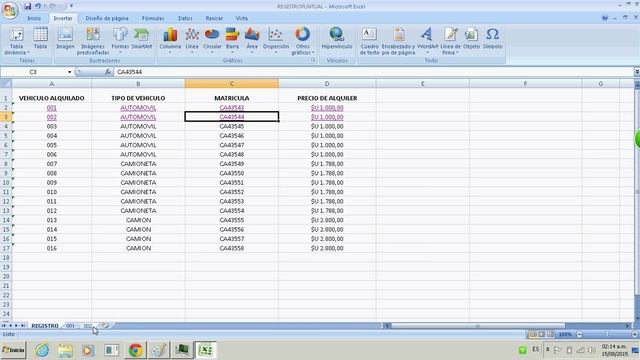Open hyperlink 001 in column A

click(x=52, y=108)
